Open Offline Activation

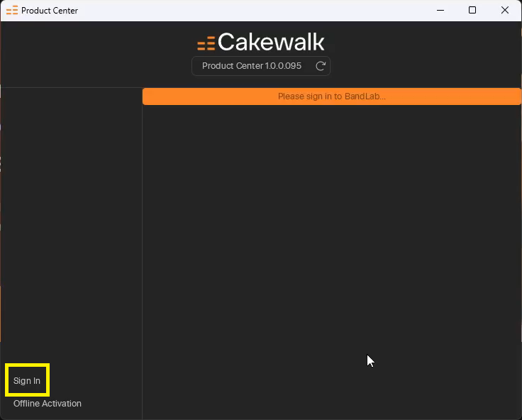pyautogui.click(x=48, y=404)
